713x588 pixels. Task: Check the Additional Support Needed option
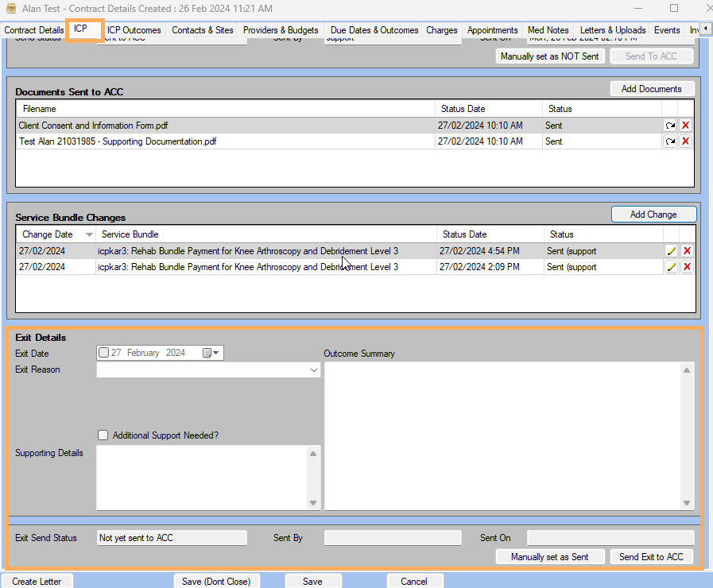(103, 435)
